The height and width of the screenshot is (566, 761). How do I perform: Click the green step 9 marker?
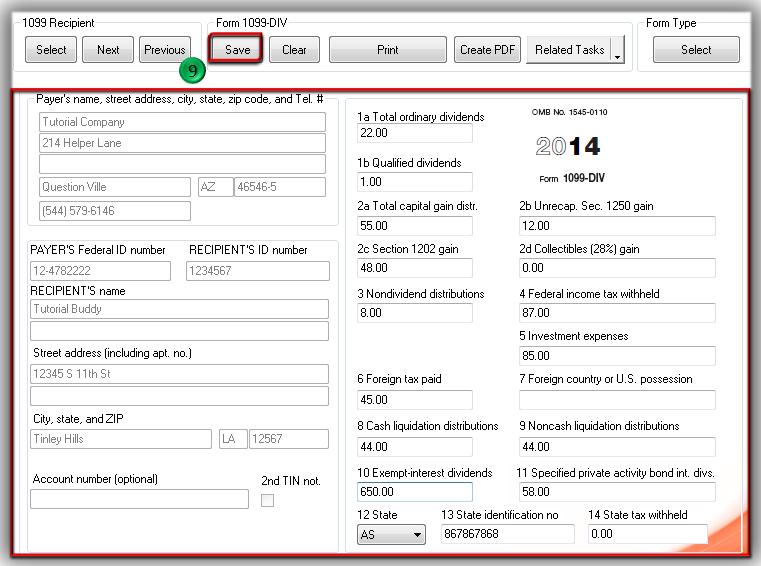coord(192,71)
